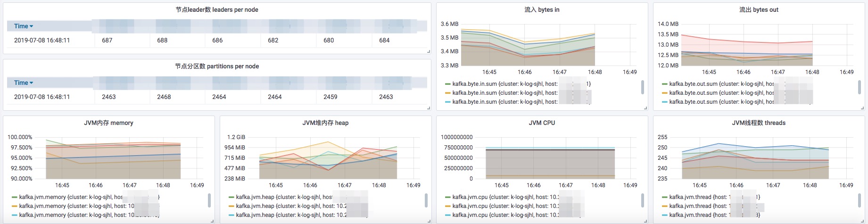Screen dimensions: 868x224
Task: Click resize handle of leaders per node panel
Action: 429,51
